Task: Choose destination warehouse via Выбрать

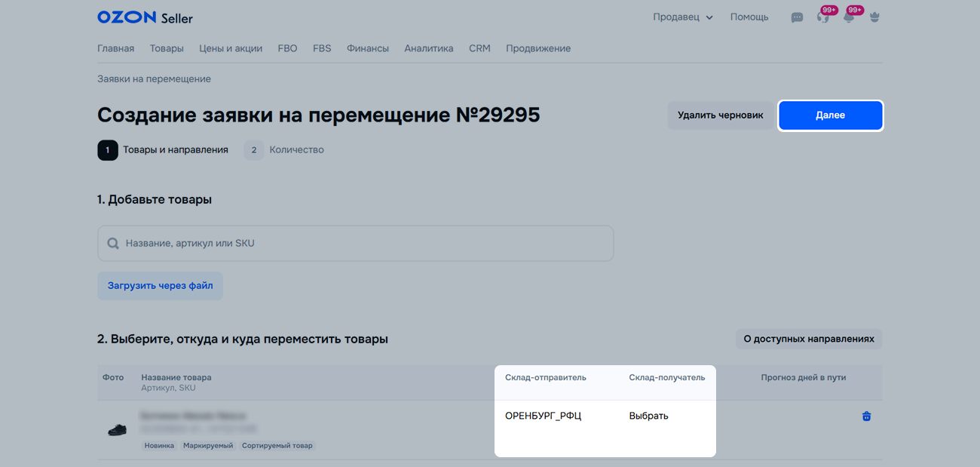Action: (648, 416)
